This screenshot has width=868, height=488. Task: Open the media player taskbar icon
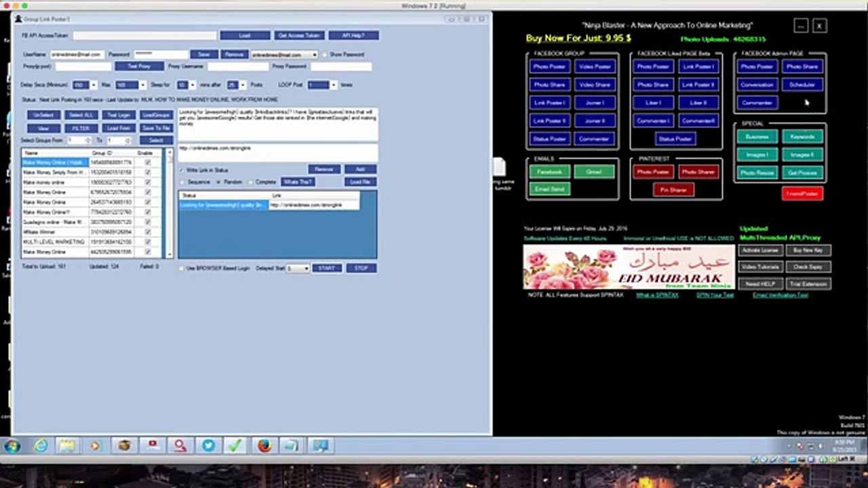tap(95, 445)
